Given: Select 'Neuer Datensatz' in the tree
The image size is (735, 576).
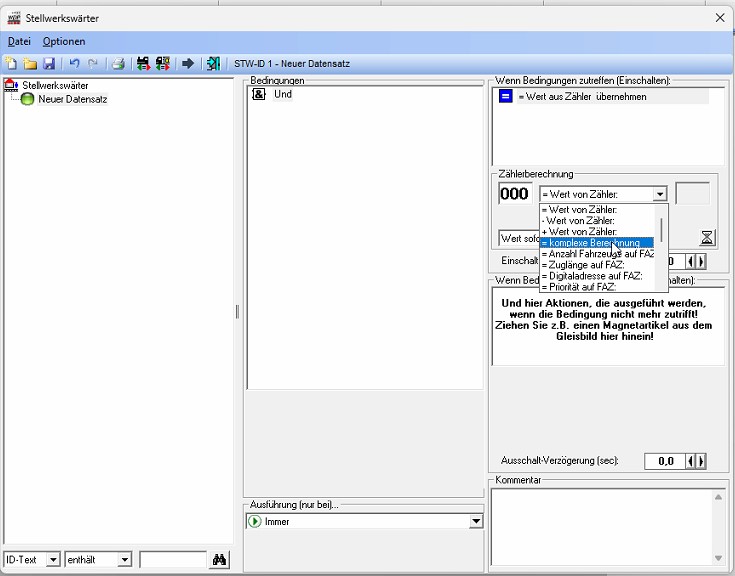Looking at the screenshot, I should [x=72, y=99].
